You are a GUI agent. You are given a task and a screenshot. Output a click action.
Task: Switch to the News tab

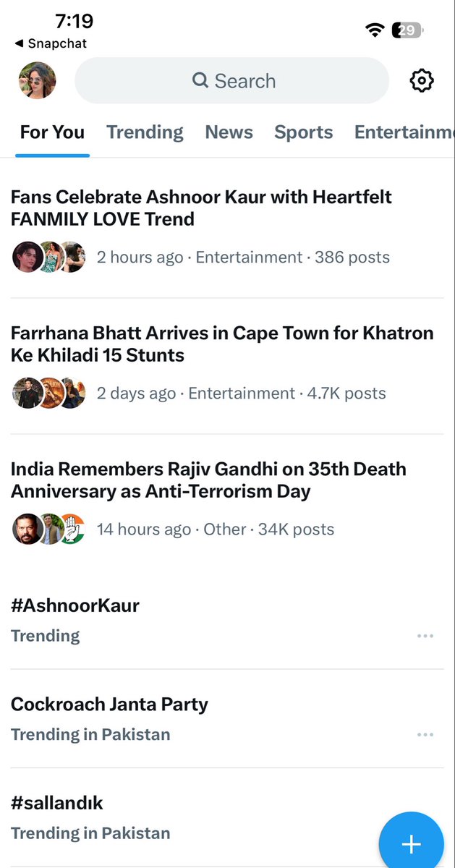[x=229, y=132]
